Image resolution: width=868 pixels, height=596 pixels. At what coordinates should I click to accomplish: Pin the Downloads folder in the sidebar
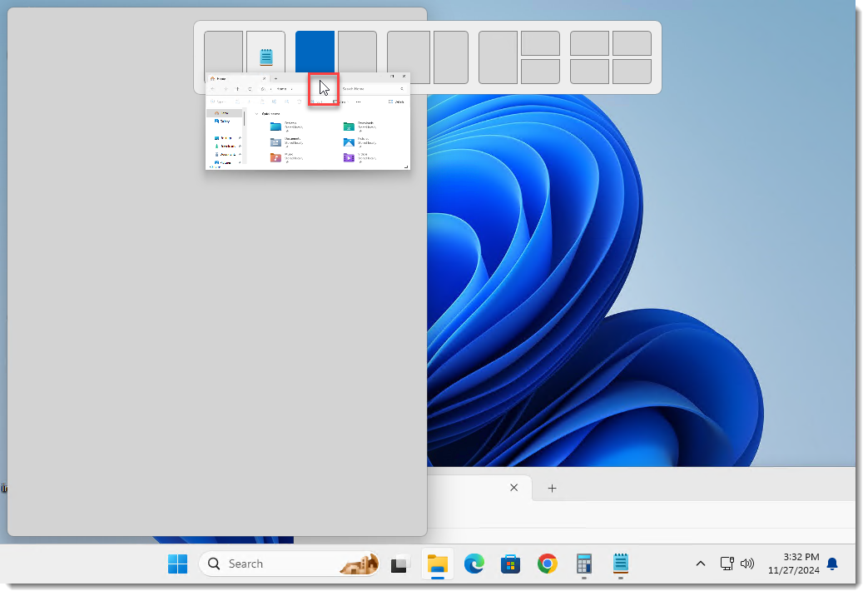click(x=239, y=145)
